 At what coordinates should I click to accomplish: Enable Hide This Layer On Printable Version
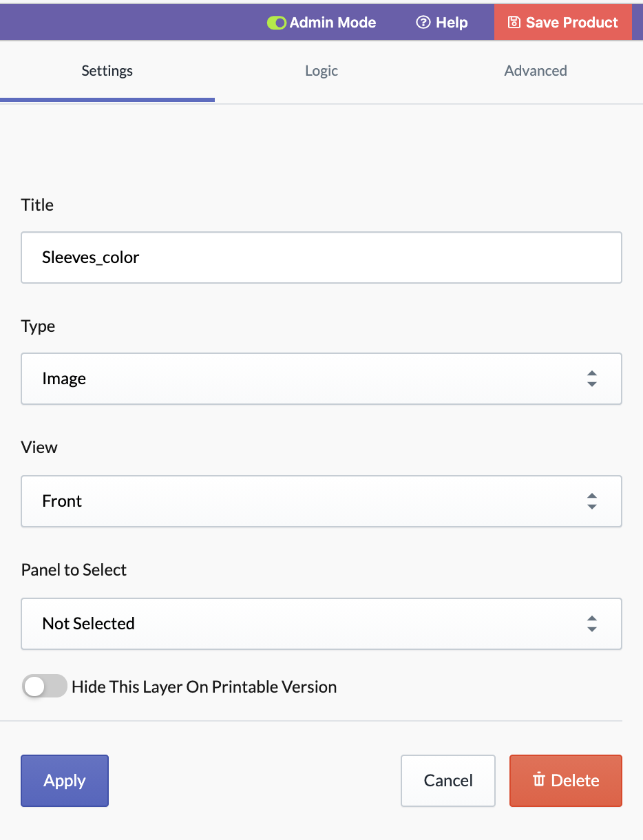click(45, 686)
